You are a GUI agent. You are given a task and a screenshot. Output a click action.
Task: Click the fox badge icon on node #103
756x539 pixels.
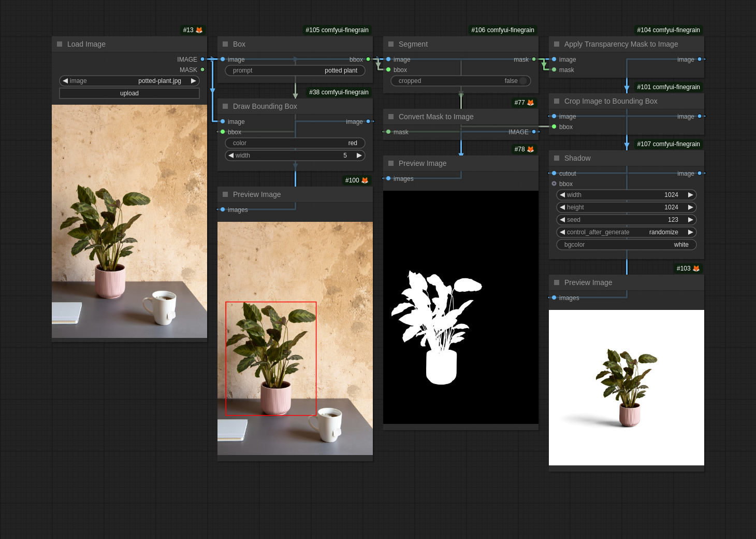[x=696, y=268]
